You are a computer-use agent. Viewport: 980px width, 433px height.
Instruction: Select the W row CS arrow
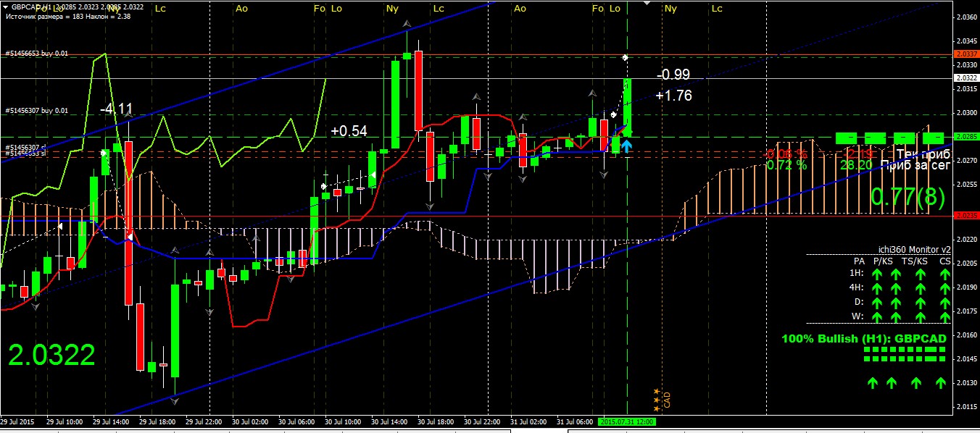(945, 316)
